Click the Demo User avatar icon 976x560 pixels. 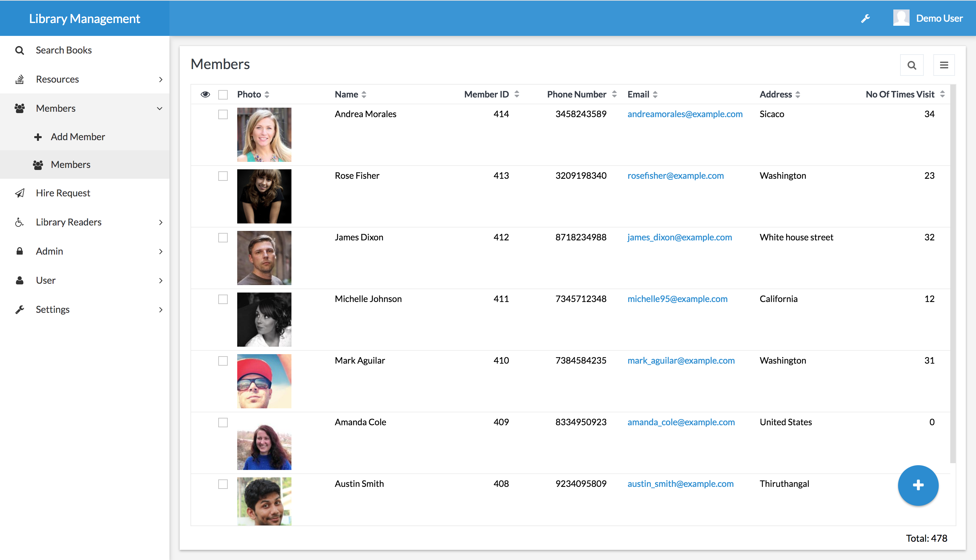pos(901,18)
